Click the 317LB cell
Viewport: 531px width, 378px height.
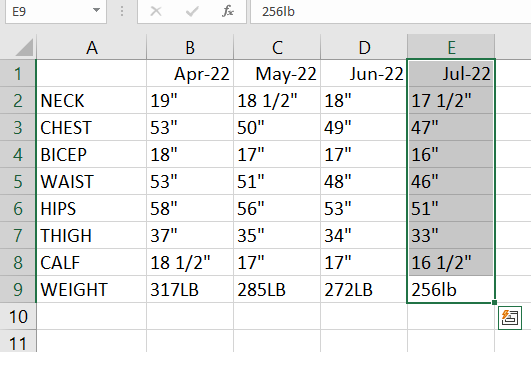[x=190, y=289]
